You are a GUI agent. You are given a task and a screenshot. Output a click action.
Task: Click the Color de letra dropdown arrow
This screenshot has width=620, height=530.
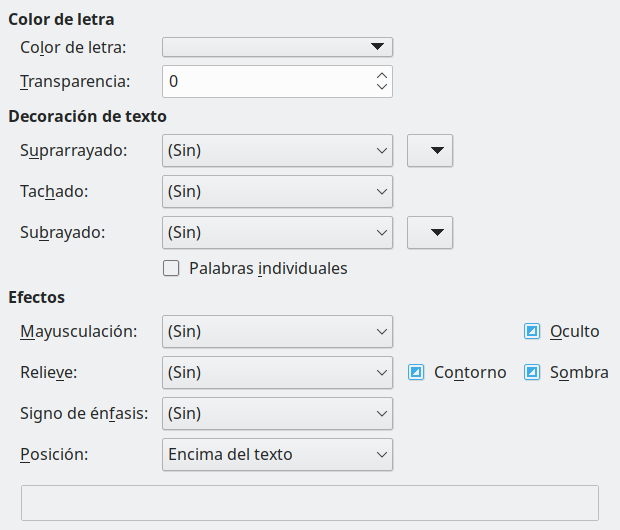[x=377, y=47]
